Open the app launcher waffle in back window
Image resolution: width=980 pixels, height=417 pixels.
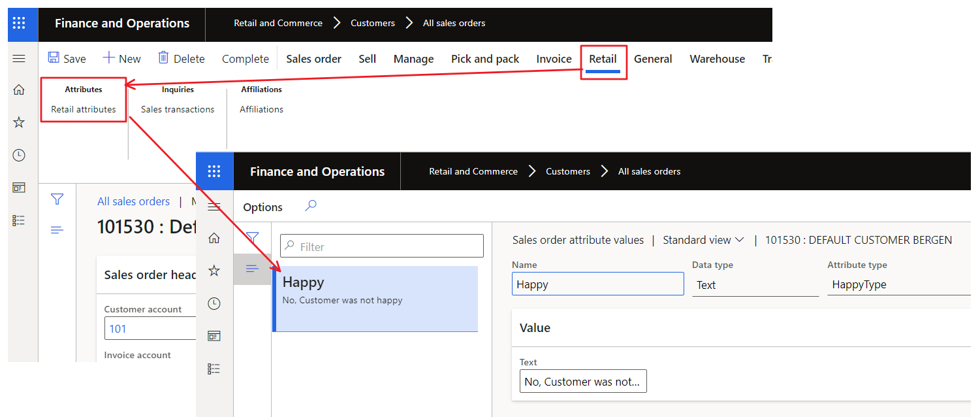[19, 24]
